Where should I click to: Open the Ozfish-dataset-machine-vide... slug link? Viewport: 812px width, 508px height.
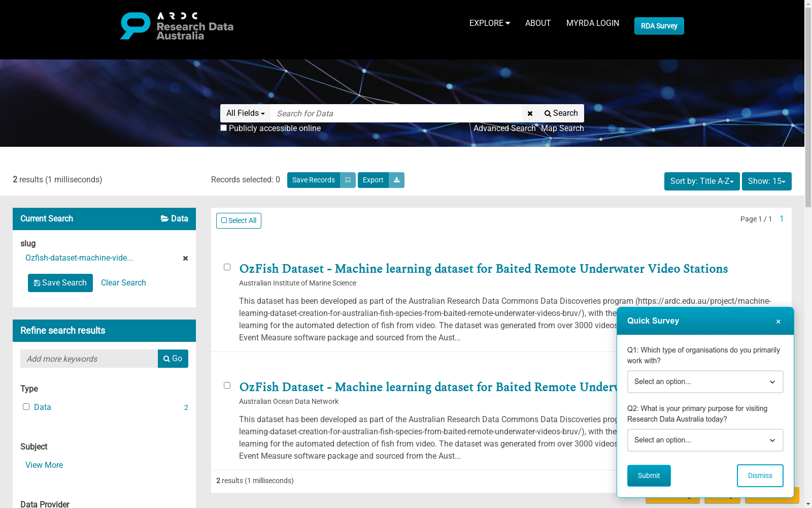(79, 258)
